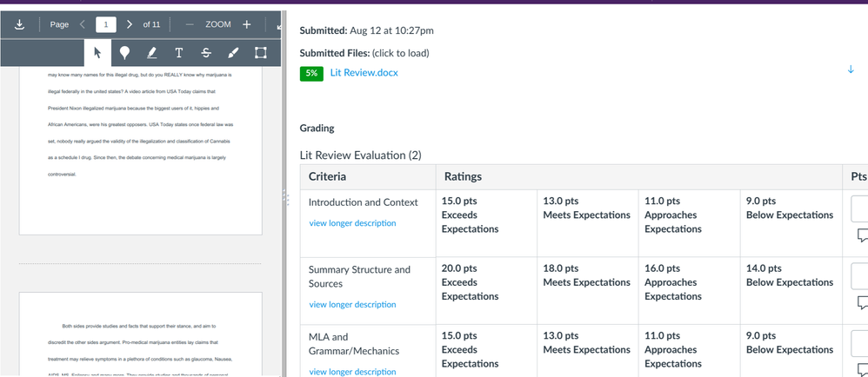Image resolution: width=868 pixels, height=377 pixels.
Task: Download submitted file via blue arrow
Action: (851, 69)
